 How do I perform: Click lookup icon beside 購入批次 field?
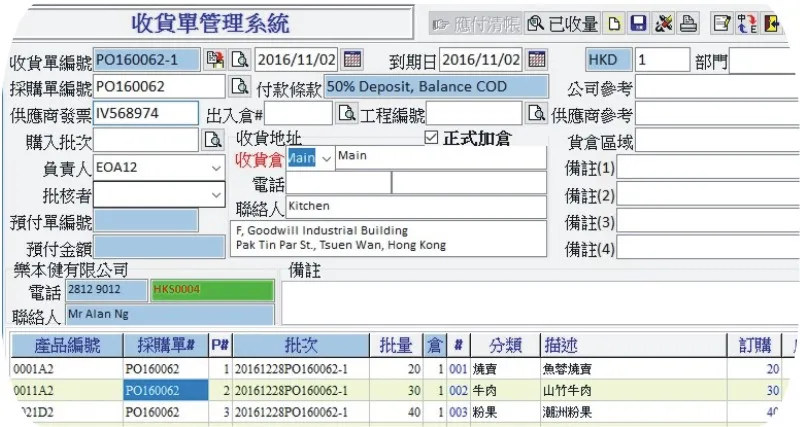click(x=213, y=140)
